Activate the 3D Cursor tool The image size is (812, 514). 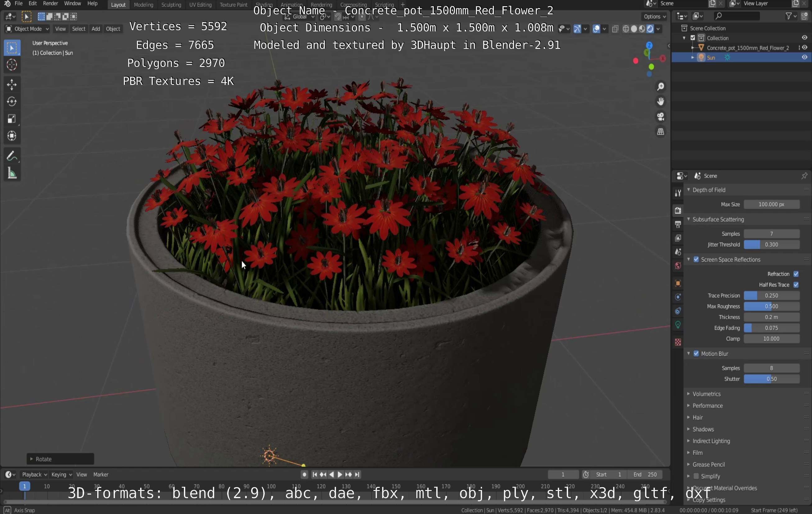click(12, 64)
